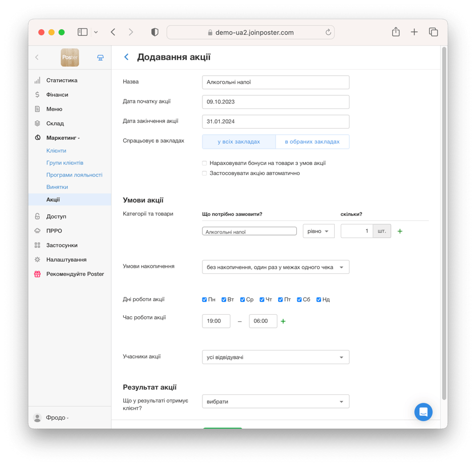Enable Нараховувати бонуси на товари checkbox
476x466 pixels.
click(204, 163)
